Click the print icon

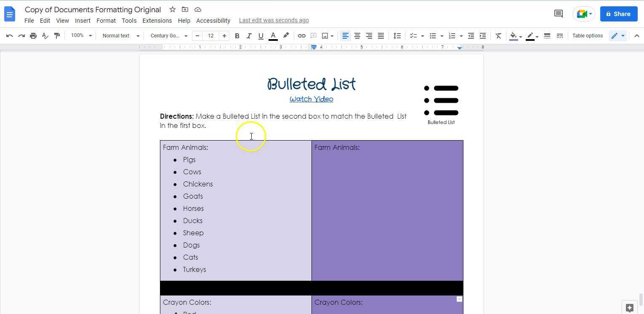(33, 36)
